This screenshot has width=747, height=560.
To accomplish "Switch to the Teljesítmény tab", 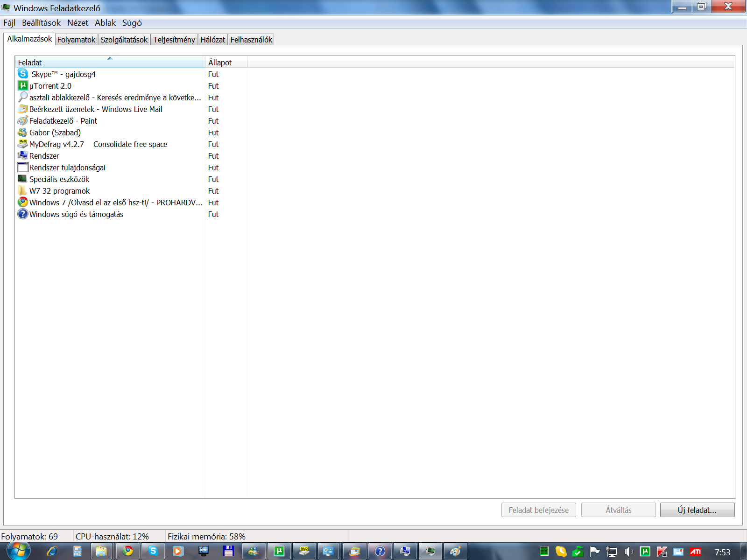I will [174, 40].
